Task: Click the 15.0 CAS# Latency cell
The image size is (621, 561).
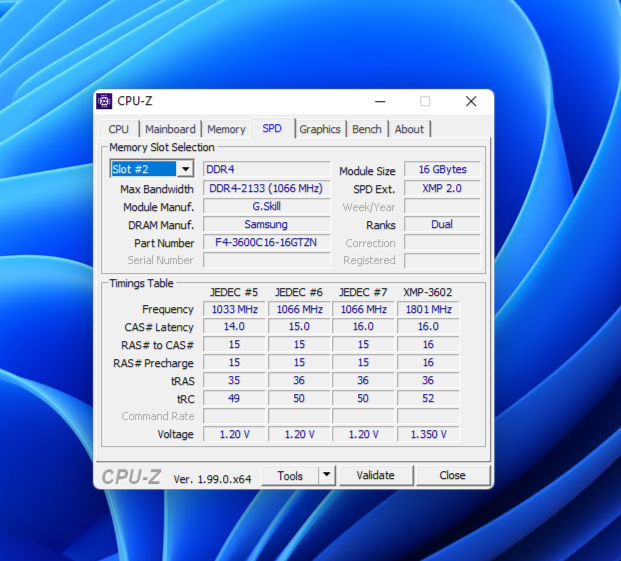Action: pos(299,327)
